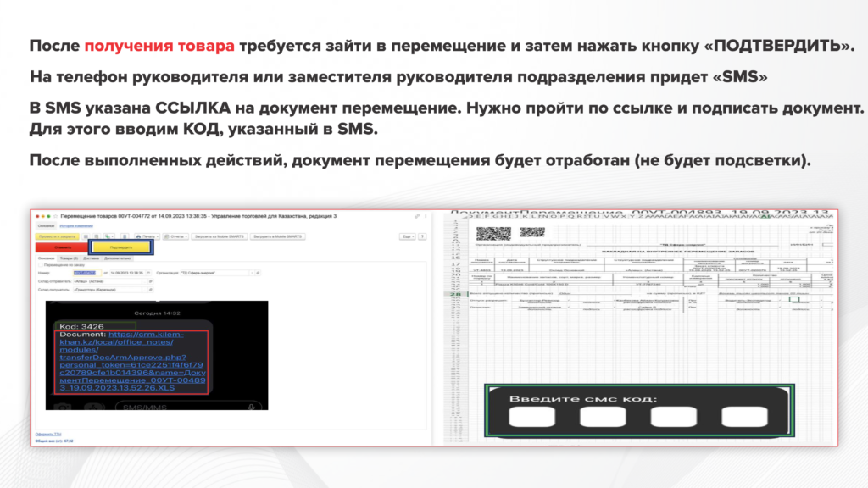Open the green create-based-on toolbar dropdown
This screenshot has width=868, height=488.
[x=109, y=236]
